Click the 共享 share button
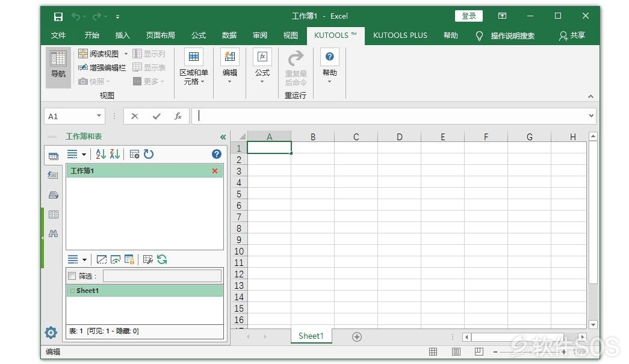The image size is (629, 364). click(572, 35)
